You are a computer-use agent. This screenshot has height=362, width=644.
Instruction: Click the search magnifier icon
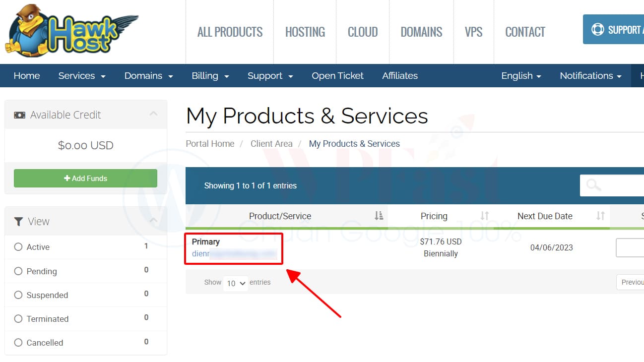point(593,185)
